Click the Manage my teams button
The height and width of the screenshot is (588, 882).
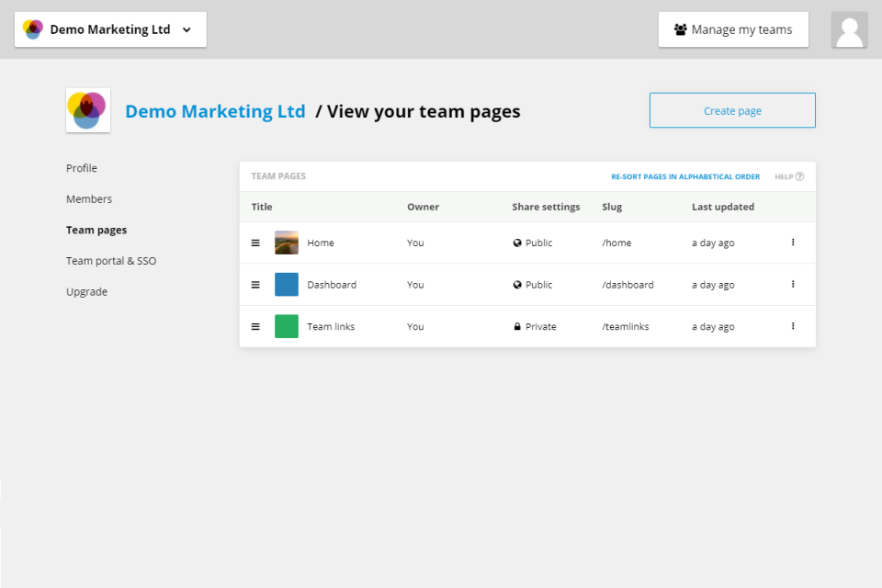point(733,29)
